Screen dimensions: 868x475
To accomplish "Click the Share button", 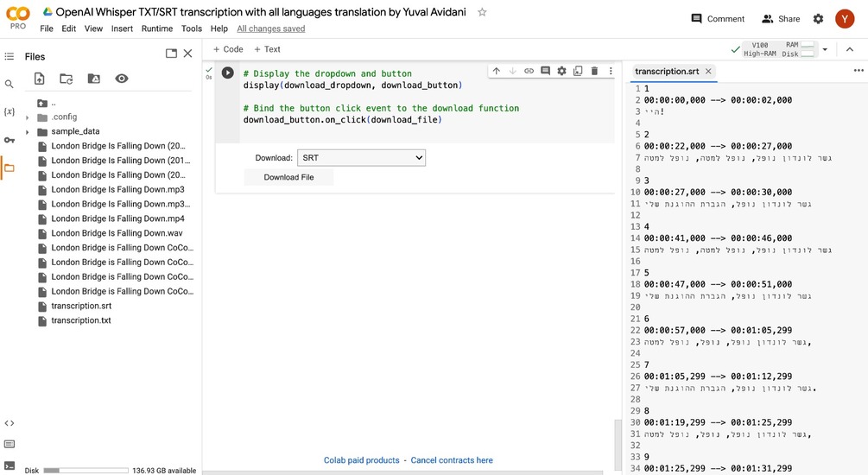I will click(x=781, y=19).
